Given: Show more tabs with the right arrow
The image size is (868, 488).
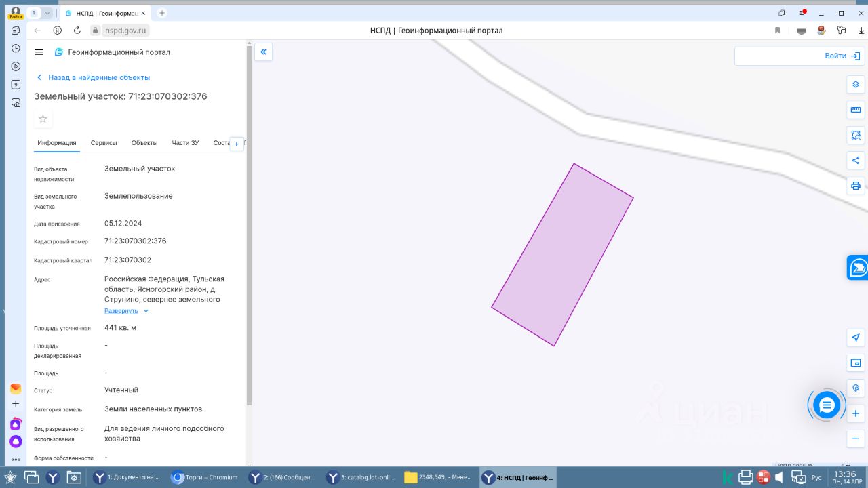Looking at the screenshot, I should point(237,144).
